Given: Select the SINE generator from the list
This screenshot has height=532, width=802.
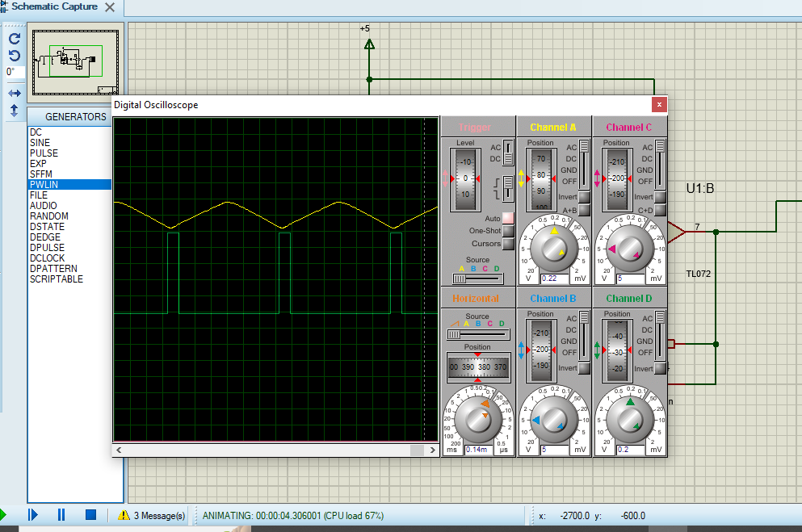Looking at the screenshot, I should tap(42, 143).
